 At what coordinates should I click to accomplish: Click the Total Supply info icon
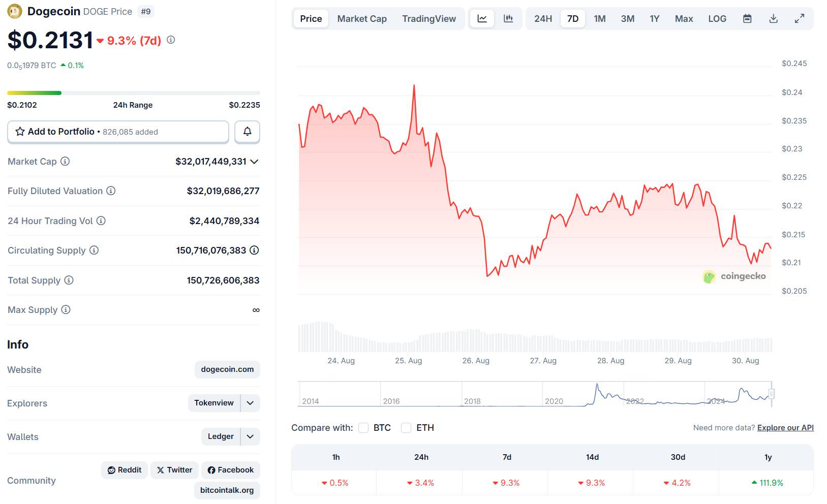[69, 280]
